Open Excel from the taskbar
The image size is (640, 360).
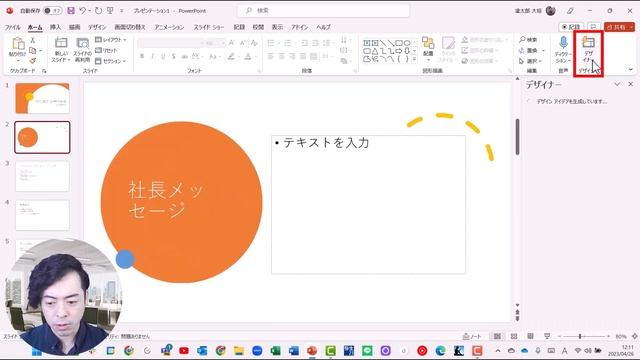tap(276, 350)
